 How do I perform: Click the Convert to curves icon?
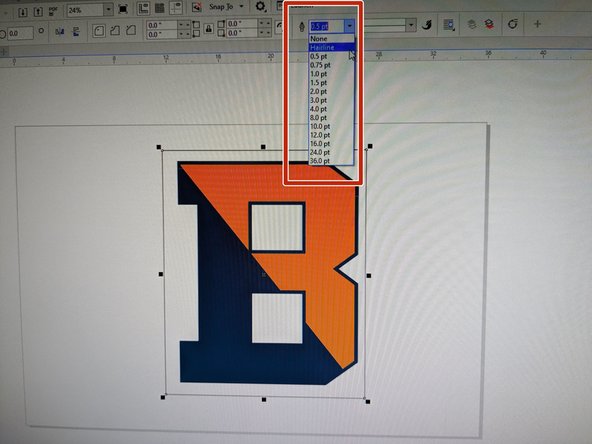512,24
